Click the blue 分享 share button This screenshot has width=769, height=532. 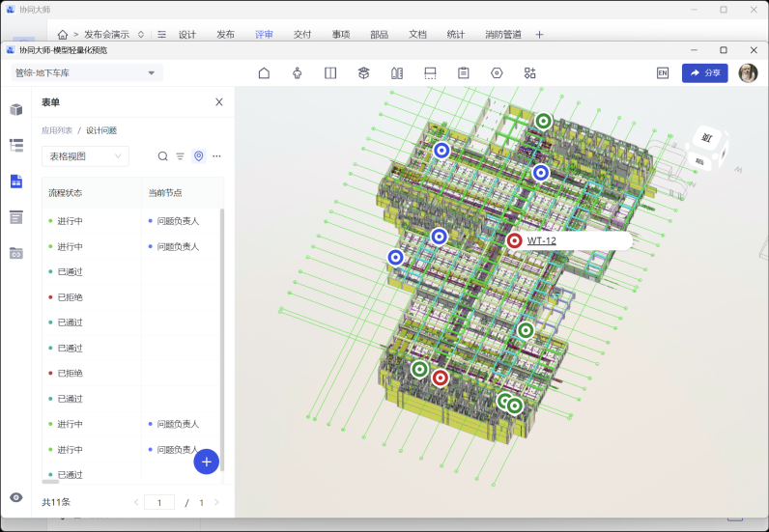704,73
